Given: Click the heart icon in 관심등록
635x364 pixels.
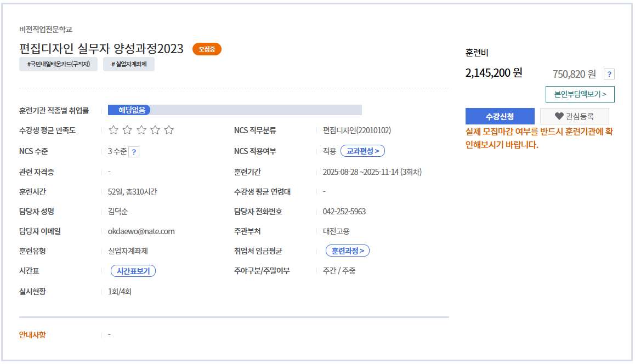Looking at the screenshot, I should (x=559, y=116).
